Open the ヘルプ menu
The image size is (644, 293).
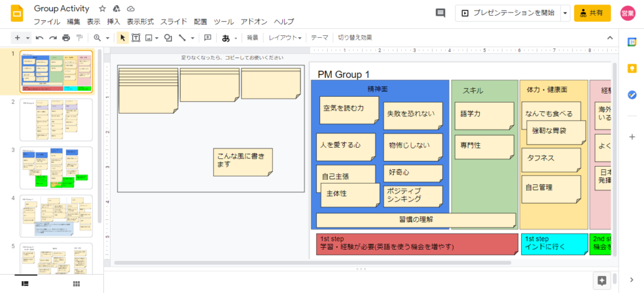coord(284,22)
